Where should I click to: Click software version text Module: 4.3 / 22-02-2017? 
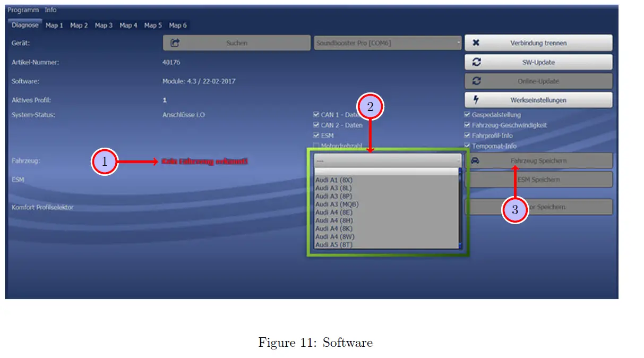(x=199, y=81)
